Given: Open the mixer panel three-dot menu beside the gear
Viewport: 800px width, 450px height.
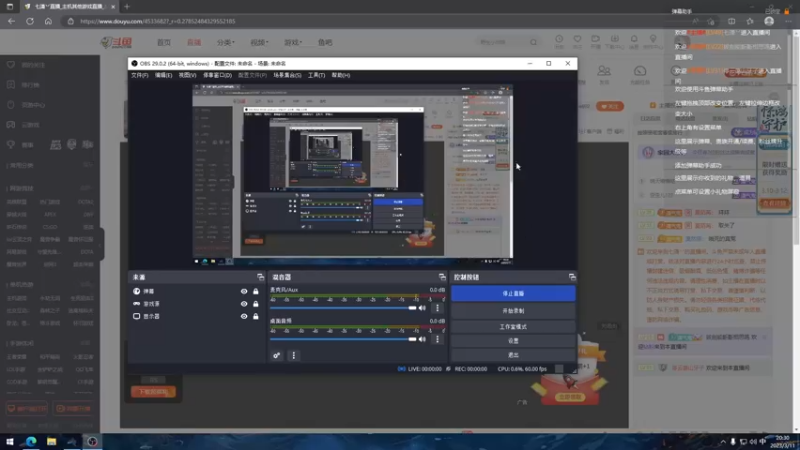Looking at the screenshot, I should pos(293,356).
